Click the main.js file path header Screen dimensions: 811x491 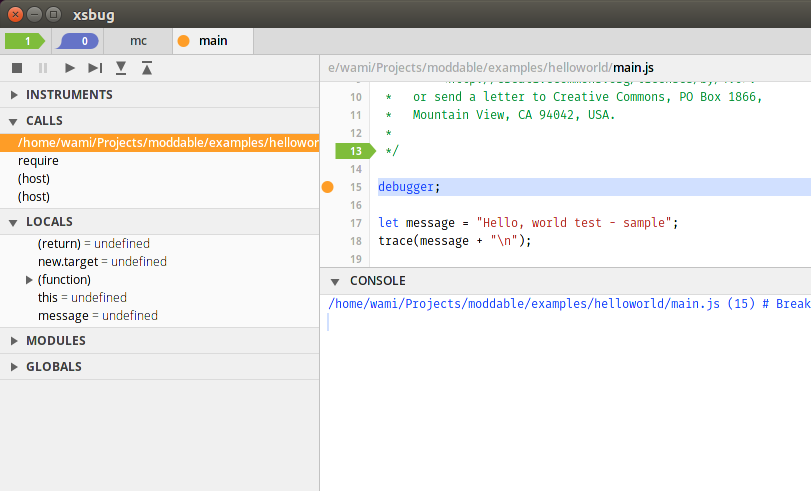[491, 68]
